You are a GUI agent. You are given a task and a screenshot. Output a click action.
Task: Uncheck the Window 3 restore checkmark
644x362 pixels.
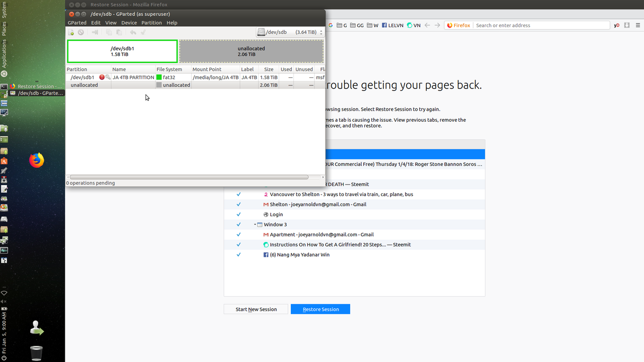click(238, 224)
